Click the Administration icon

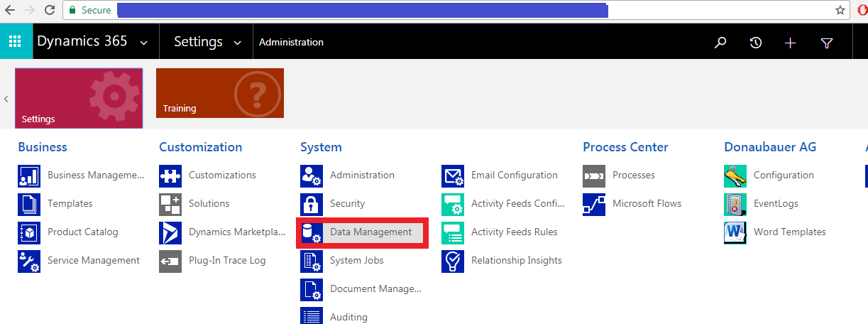click(312, 175)
